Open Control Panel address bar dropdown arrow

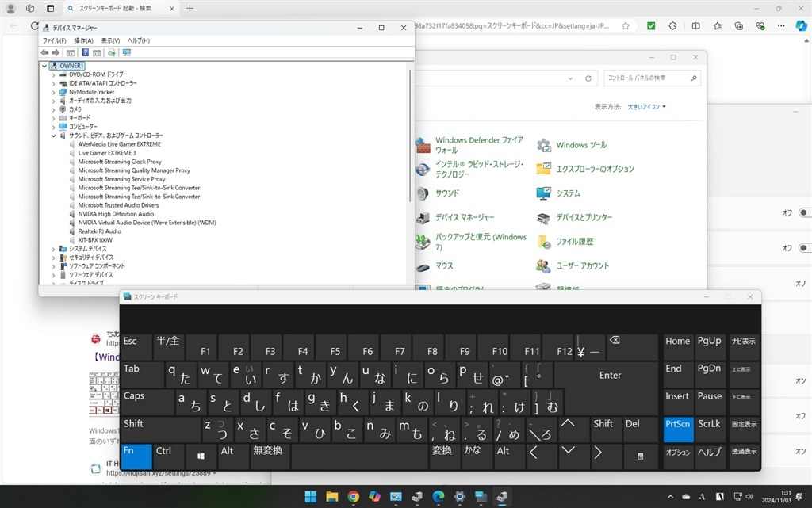[570, 78]
